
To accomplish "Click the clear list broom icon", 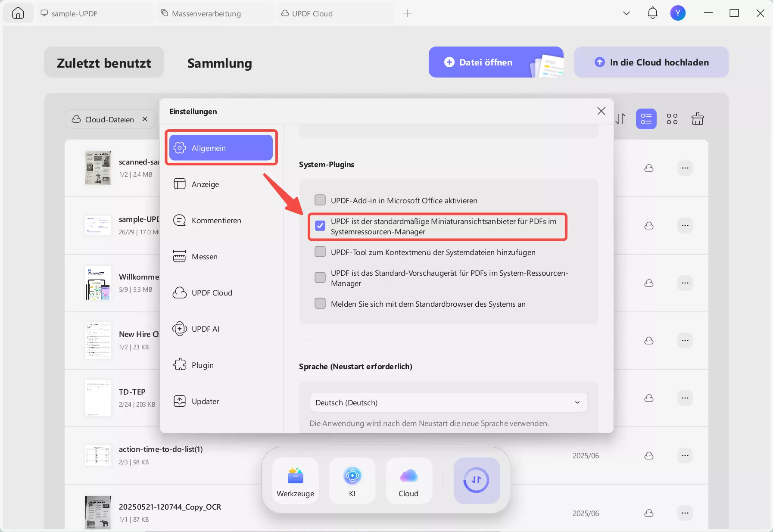I will click(698, 118).
